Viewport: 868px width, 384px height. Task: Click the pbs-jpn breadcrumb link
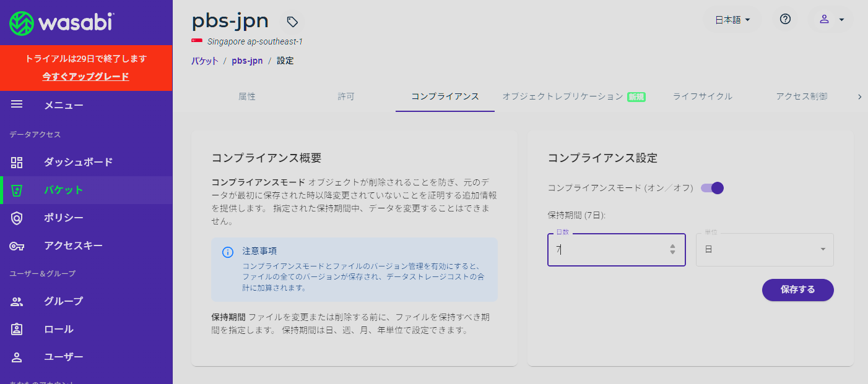pyautogui.click(x=247, y=61)
